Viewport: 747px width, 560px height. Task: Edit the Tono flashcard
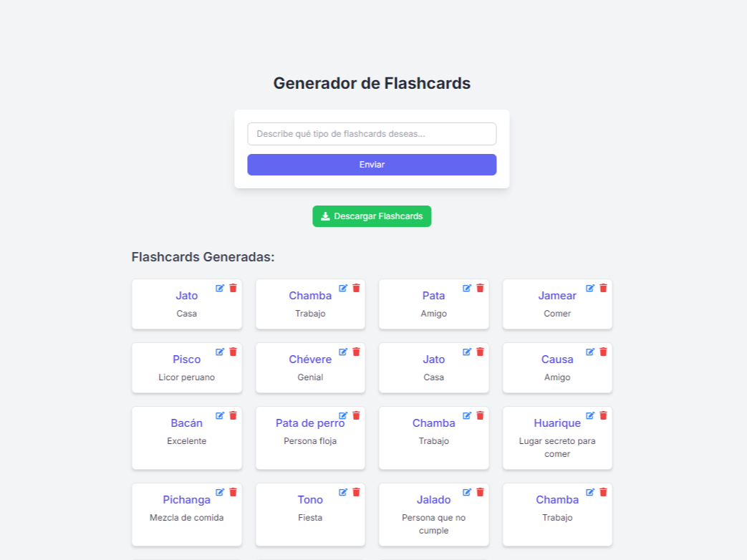click(x=343, y=492)
